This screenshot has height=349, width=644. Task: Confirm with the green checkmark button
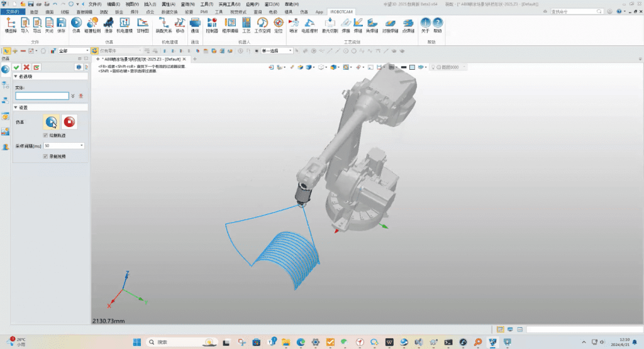tap(16, 67)
